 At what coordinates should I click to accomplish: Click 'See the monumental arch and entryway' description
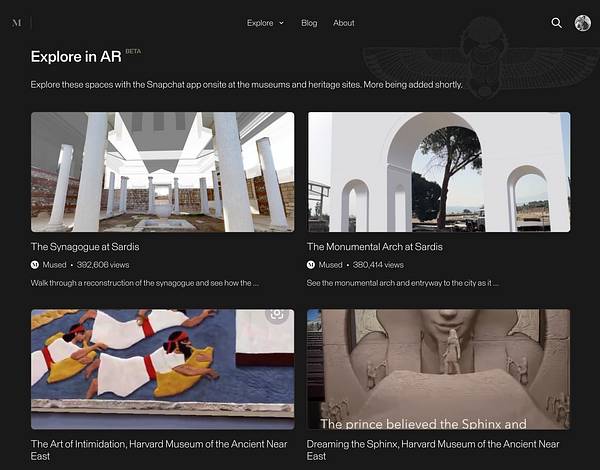(x=403, y=283)
